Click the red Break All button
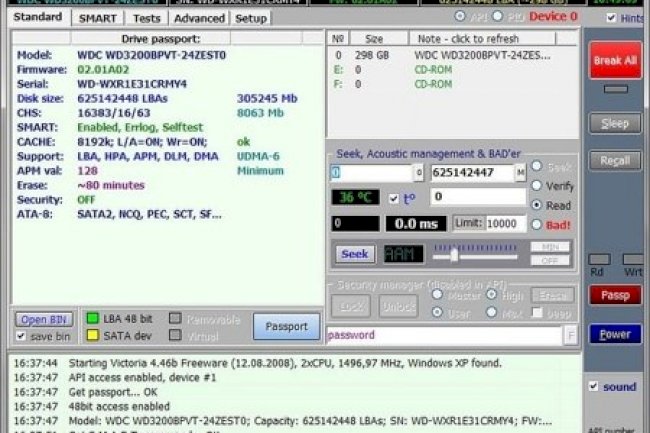 pos(614,60)
